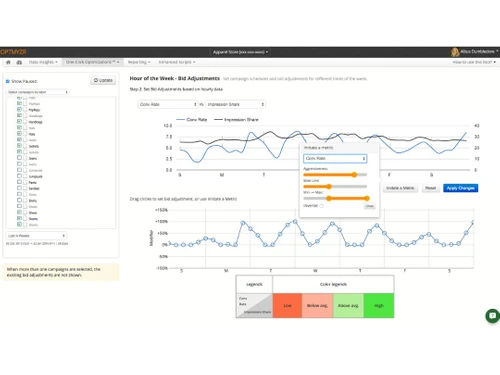
Task: Check the Pants campaign checkbox
Action: (x=19, y=182)
